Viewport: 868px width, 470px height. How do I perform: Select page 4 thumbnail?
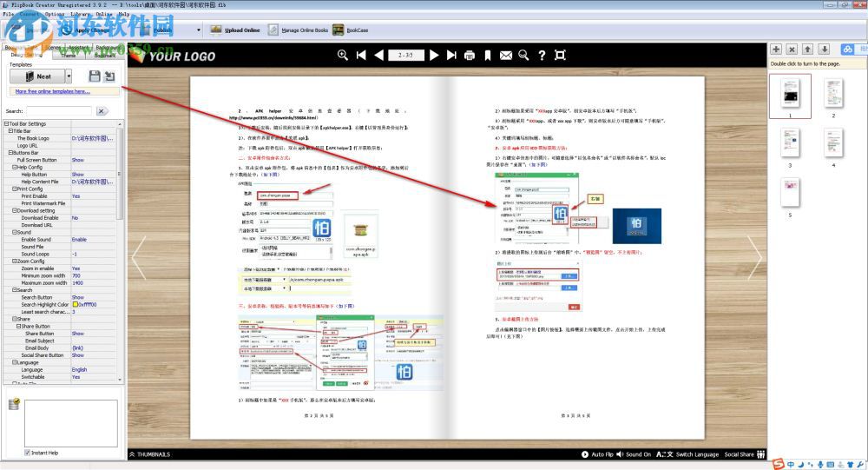(833, 143)
